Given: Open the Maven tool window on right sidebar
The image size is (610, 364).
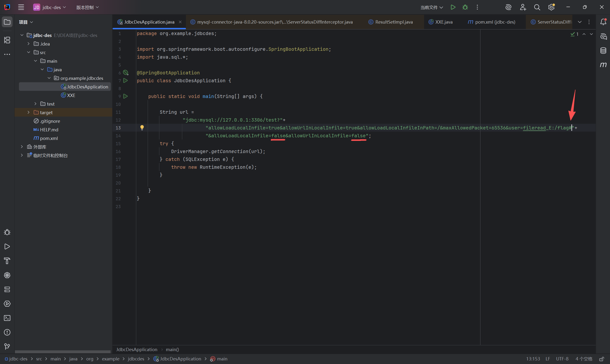Looking at the screenshot, I should [x=603, y=65].
